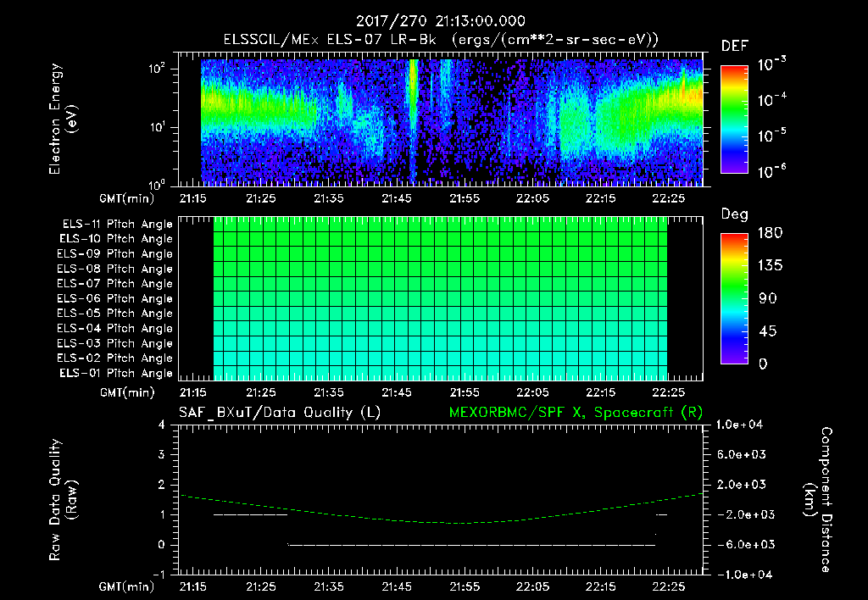Select the ELS-04 Pitch Angle row label
The height and width of the screenshot is (600, 868).
(x=115, y=328)
